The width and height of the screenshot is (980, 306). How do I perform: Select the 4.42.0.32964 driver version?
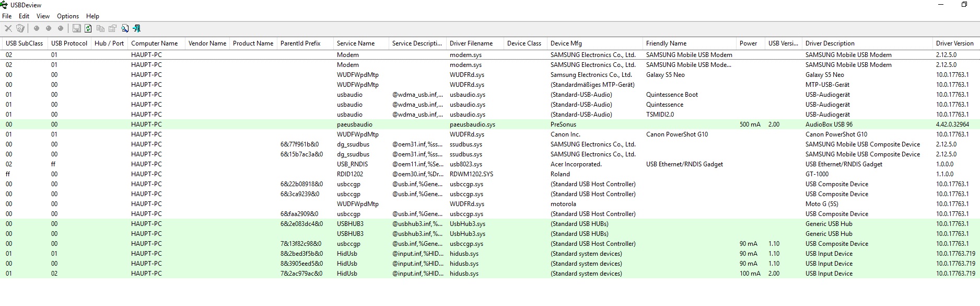tap(952, 124)
